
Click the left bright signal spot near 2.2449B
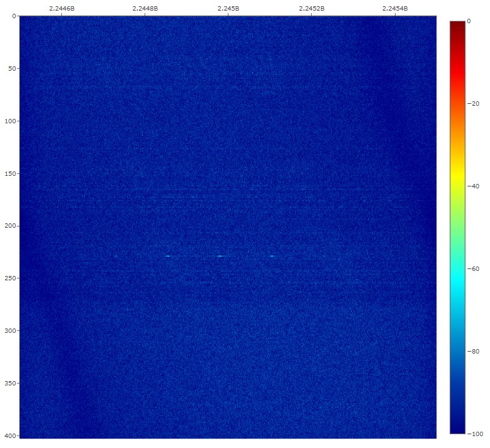point(168,256)
